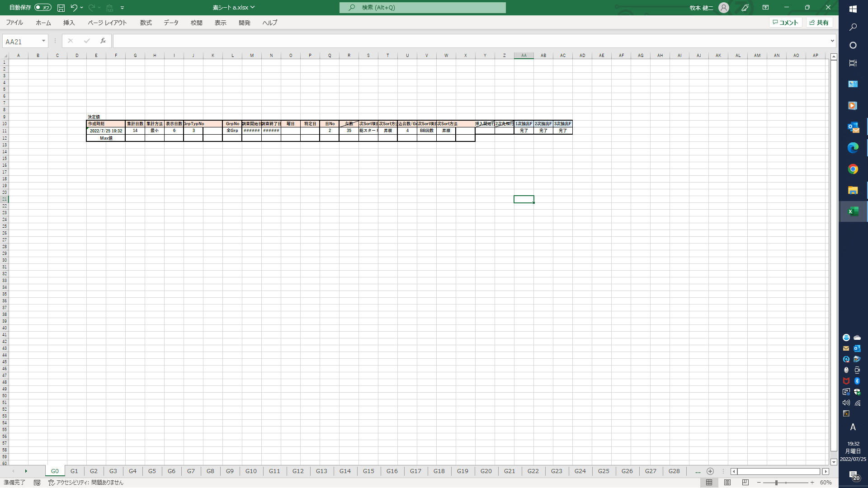Click the コメント button
Image resolution: width=868 pixels, height=488 pixels.
pos(786,23)
